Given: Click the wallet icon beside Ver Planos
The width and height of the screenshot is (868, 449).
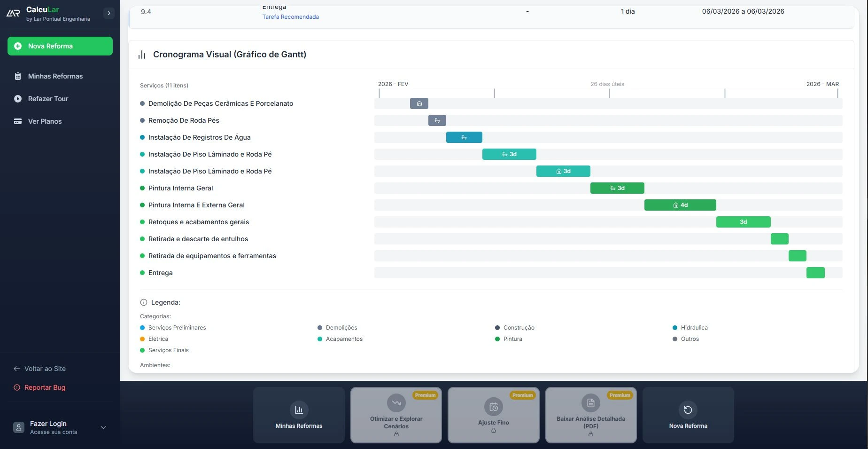Looking at the screenshot, I should pyautogui.click(x=17, y=121).
